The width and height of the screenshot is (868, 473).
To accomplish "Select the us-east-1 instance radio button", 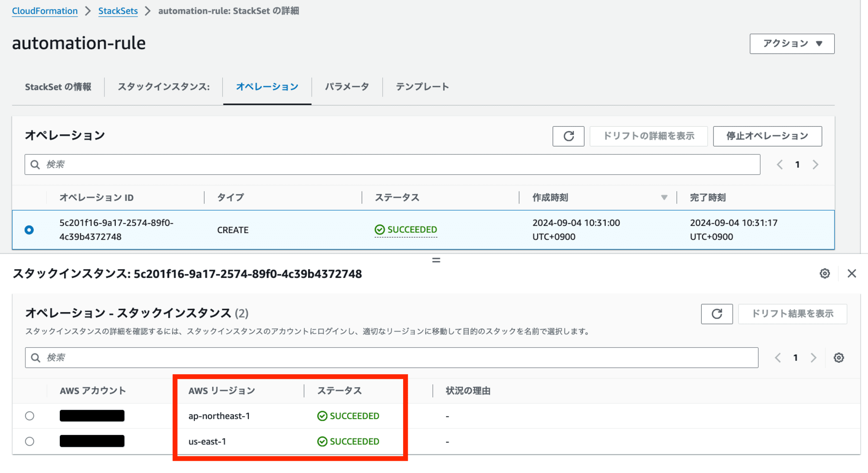I will point(30,441).
